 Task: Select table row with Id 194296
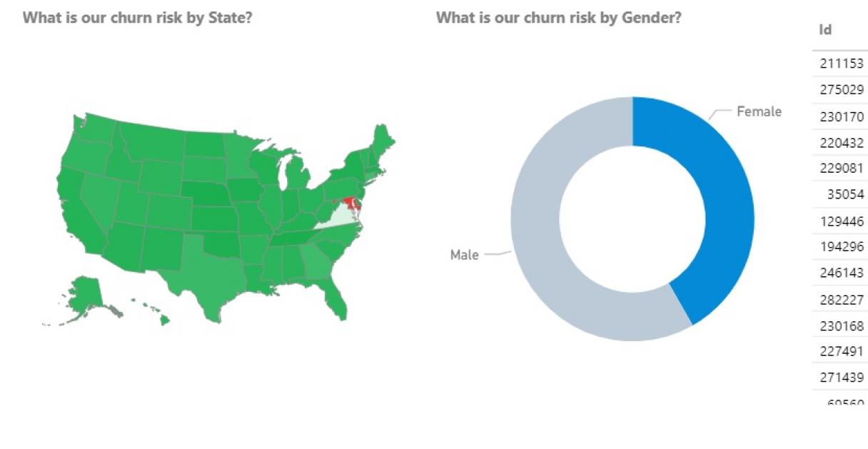(x=840, y=246)
